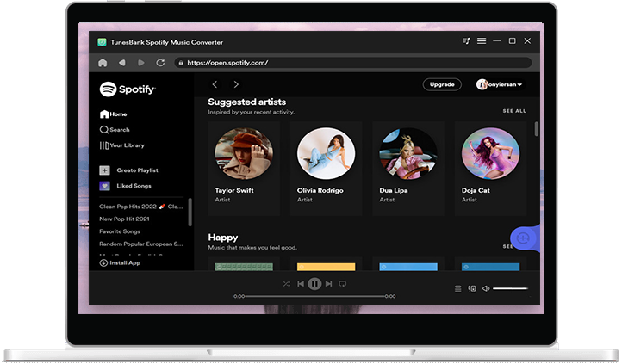Viewport: 622px width, 364px height.
Task: Click Spotify page back chevron
Action: [x=215, y=84]
